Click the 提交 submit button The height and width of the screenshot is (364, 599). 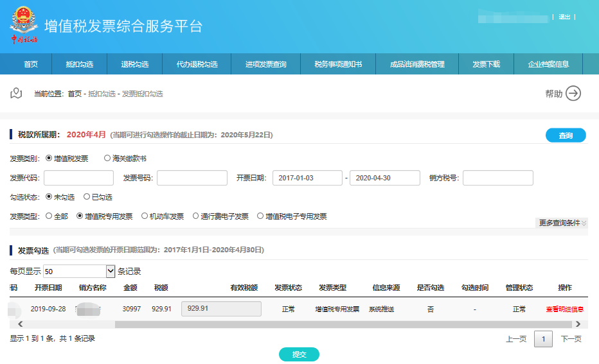[x=299, y=354]
